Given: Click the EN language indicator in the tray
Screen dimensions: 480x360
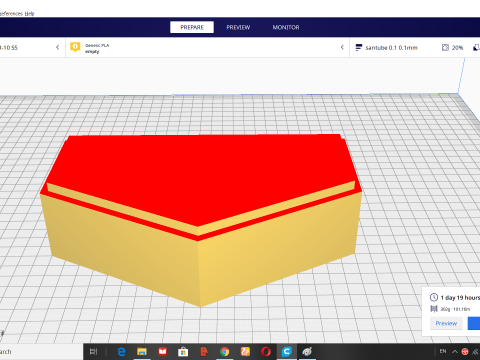Looking at the screenshot, I should point(443,351).
